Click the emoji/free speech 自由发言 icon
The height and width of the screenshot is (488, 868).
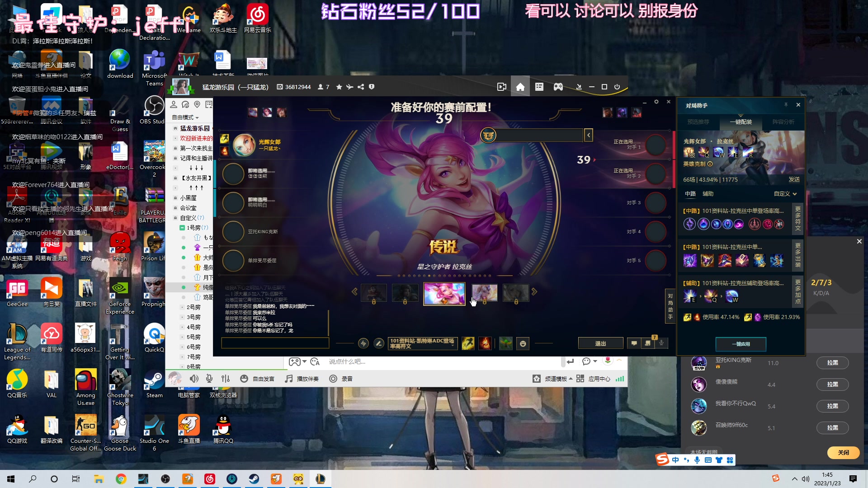pos(245,379)
